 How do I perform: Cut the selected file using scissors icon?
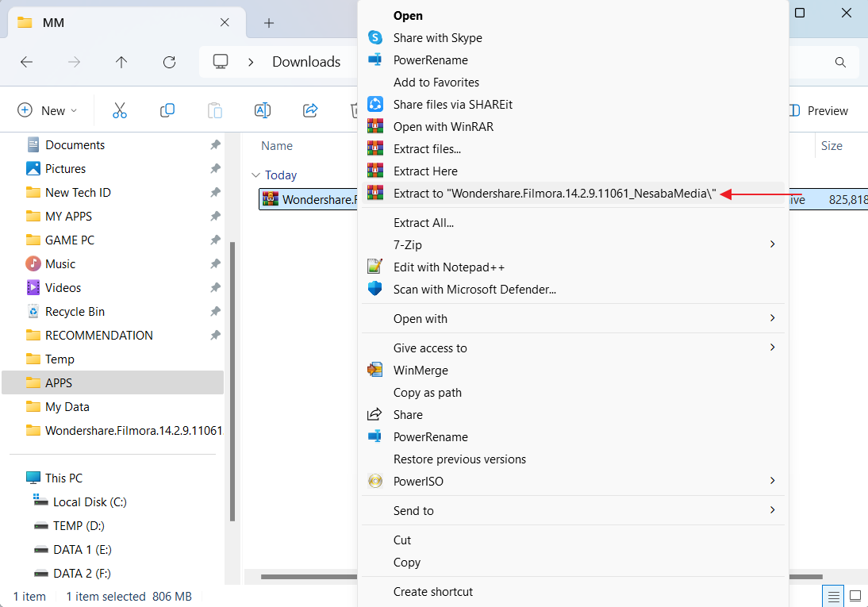click(x=120, y=110)
